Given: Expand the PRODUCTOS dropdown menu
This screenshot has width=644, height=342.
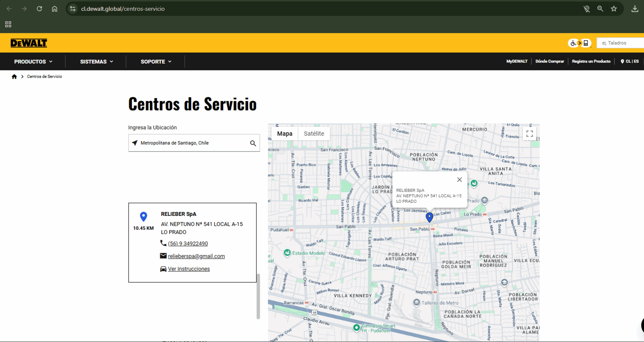Looking at the screenshot, I should pos(33,62).
